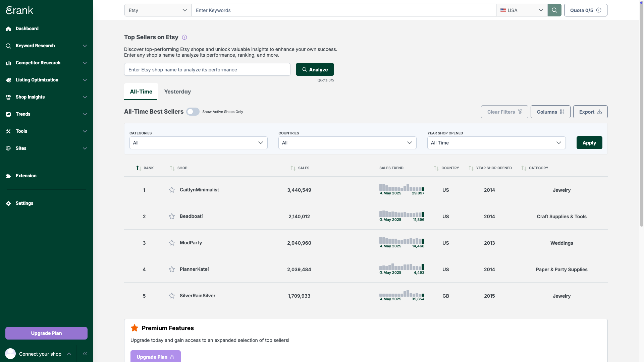
Task: Click the star beside SilverRainSilver
Action: coord(172,296)
